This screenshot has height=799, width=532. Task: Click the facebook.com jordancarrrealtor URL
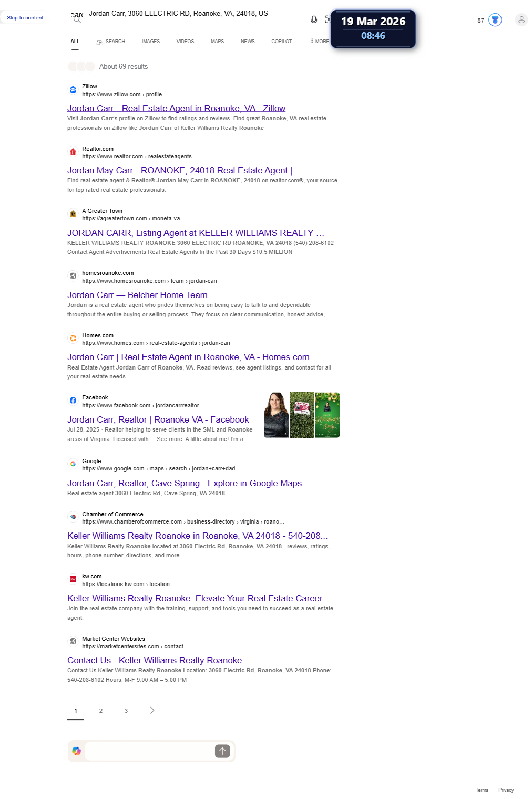click(x=140, y=406)
